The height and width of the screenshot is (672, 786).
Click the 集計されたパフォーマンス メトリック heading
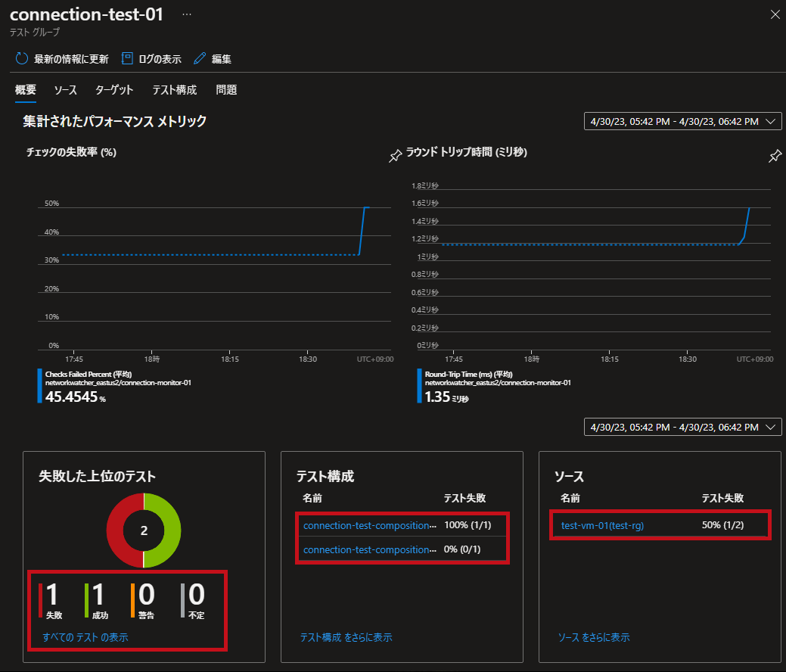115,121
